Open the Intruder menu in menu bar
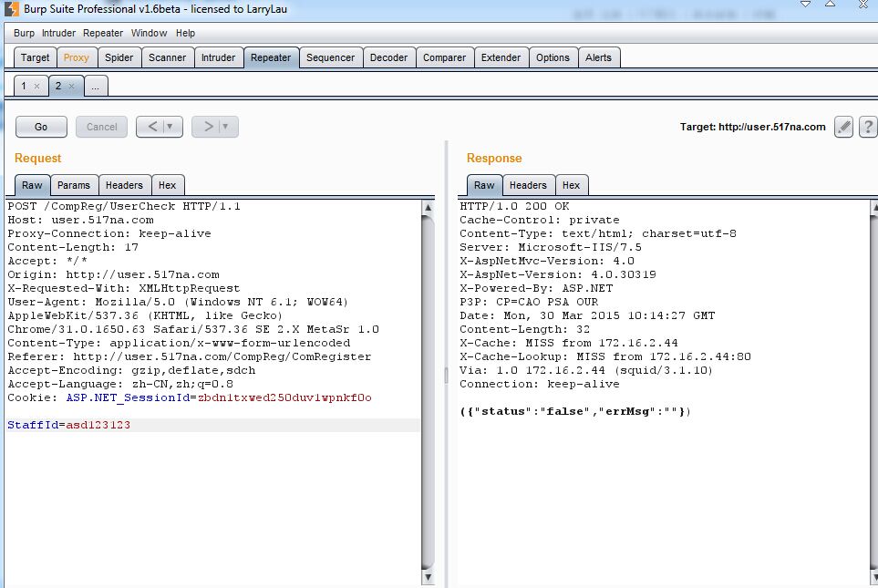Screen dimensions: 878x588 [x=58, y=33]
